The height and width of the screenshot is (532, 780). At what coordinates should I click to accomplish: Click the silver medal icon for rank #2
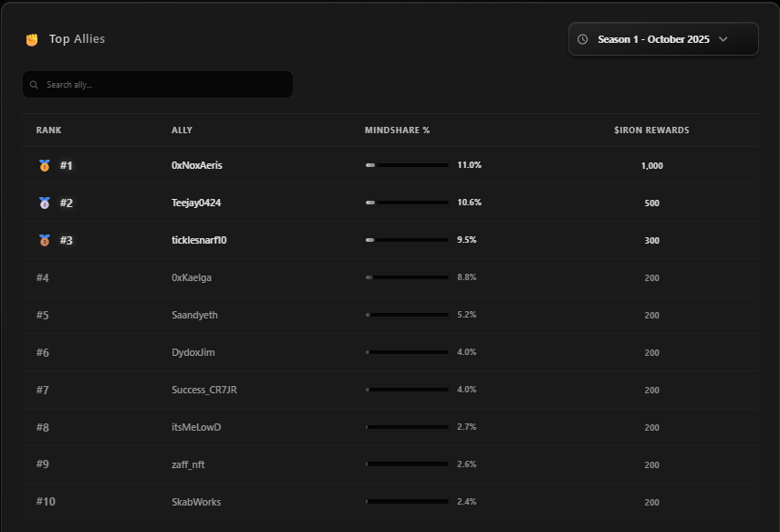(45, 203)
